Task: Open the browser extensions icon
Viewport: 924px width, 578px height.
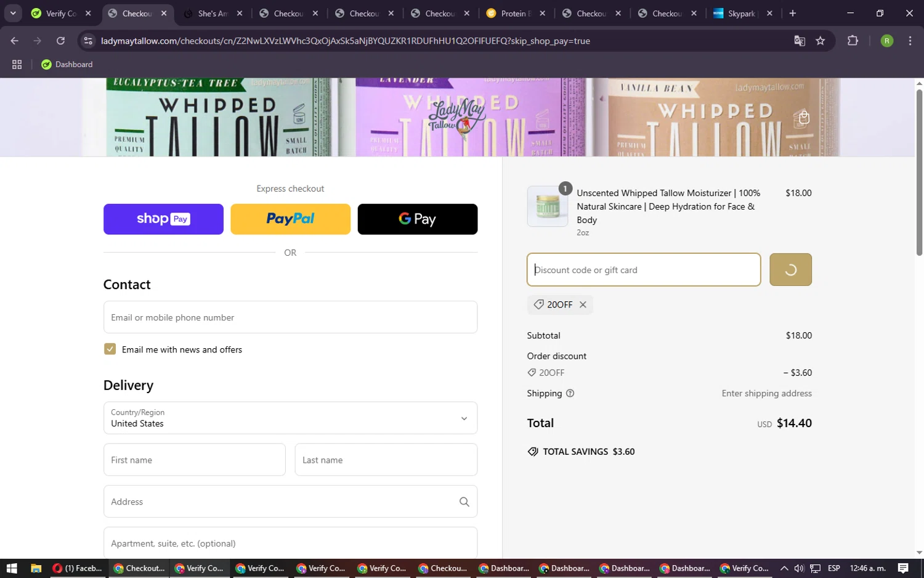Action: pyautogui.click(x=853, y=41)
